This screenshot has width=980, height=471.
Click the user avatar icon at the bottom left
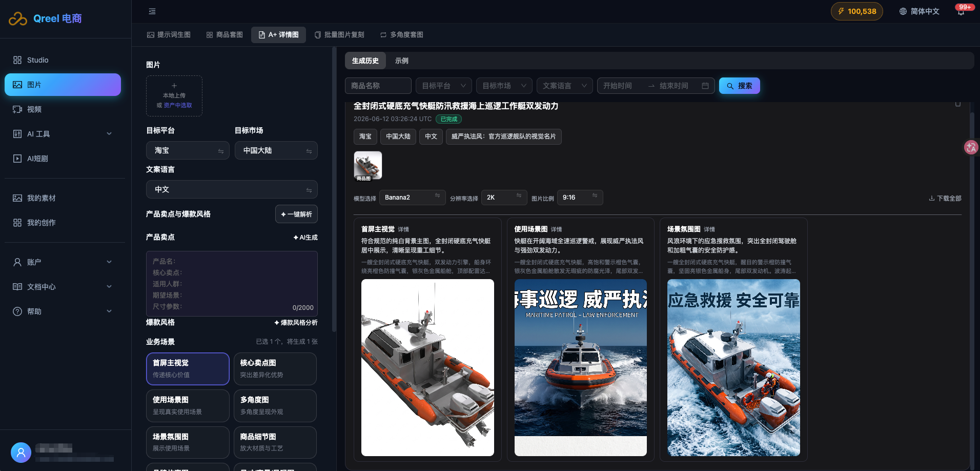[21, 453]
